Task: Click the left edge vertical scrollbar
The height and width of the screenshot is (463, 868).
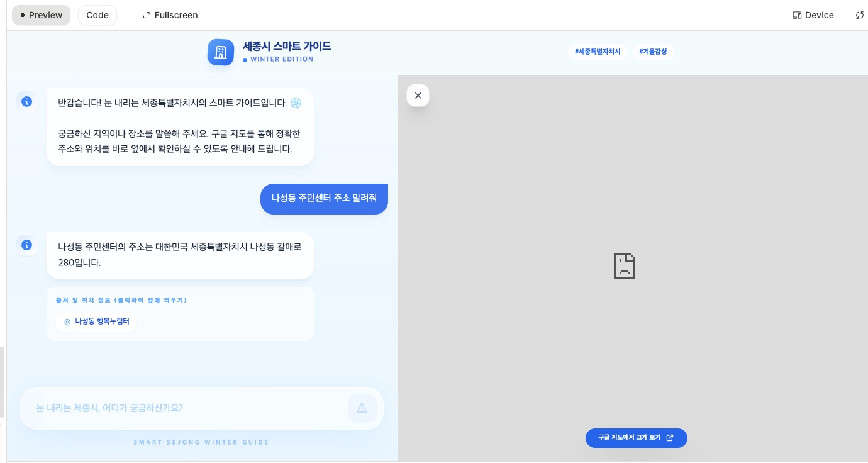Action: [x=3, y=382]
